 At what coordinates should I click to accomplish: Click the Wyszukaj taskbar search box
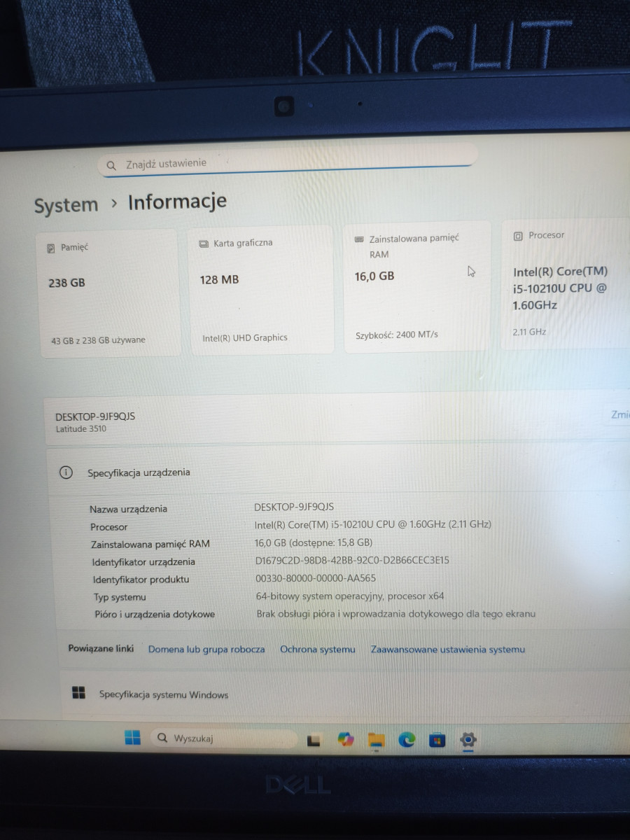(224, 738)
